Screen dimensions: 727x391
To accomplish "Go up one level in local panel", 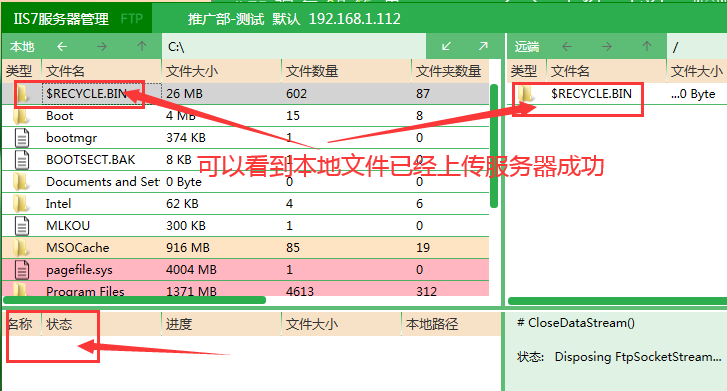I will tap(142, 46).
